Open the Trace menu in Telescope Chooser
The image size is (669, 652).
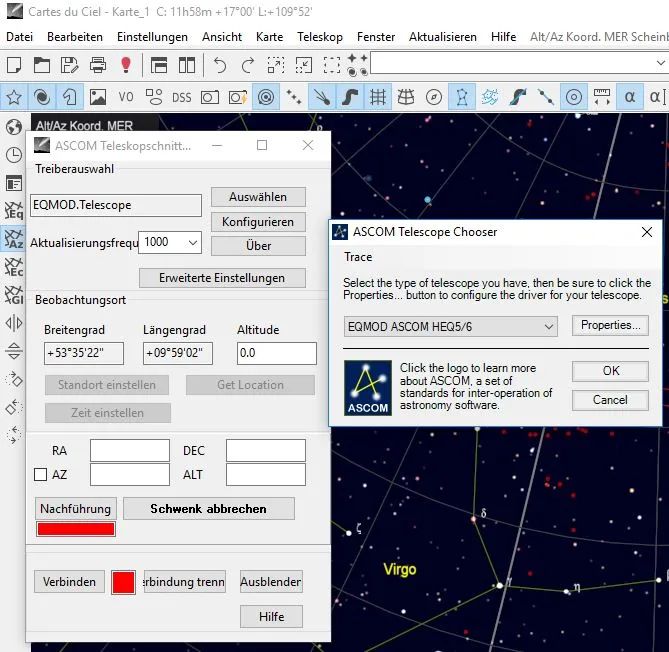[357, 257]
